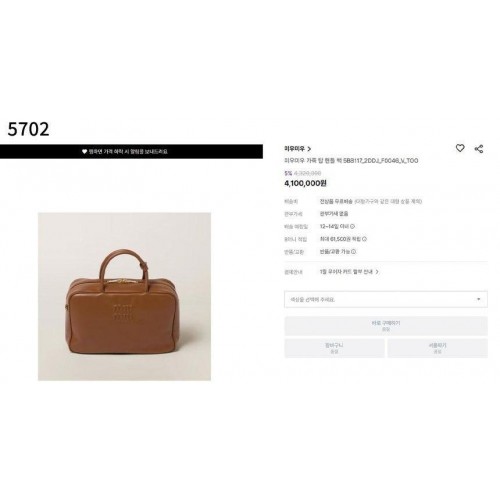
Task: Click the brown leather handbag product image
Action: point(124,296)
